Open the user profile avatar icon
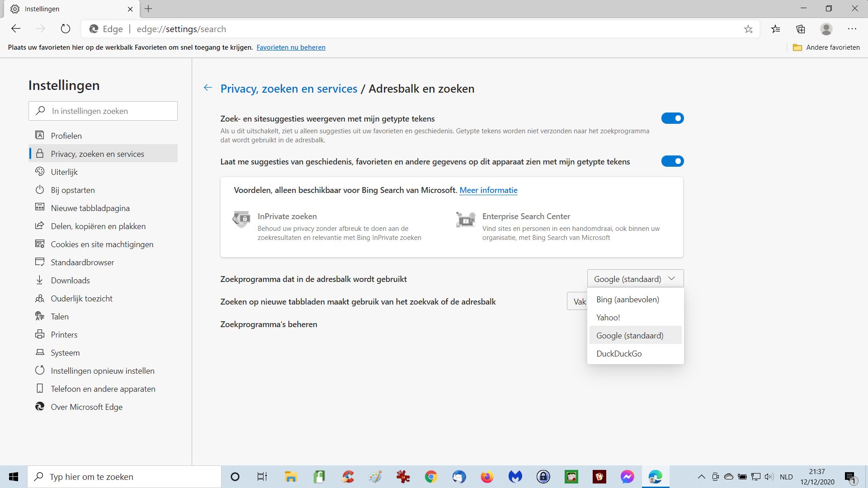The image size is (868, 488). (x=826, y=29)
